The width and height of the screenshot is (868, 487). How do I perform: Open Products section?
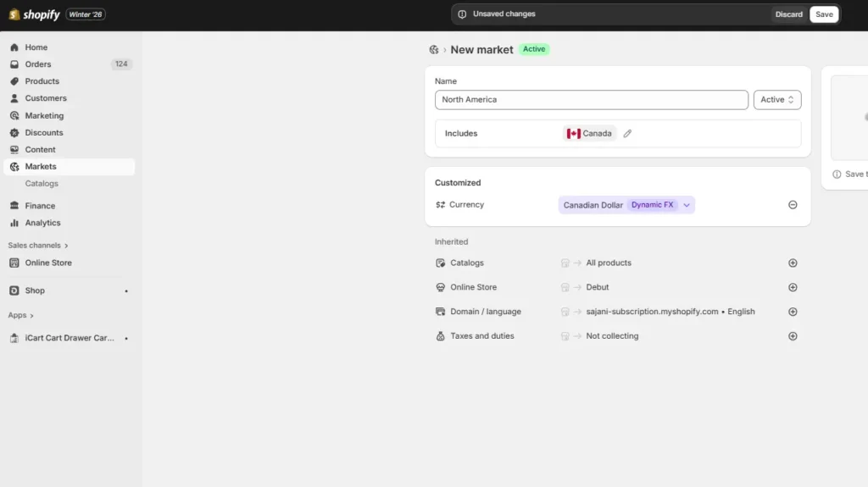[x=42, y=81]
